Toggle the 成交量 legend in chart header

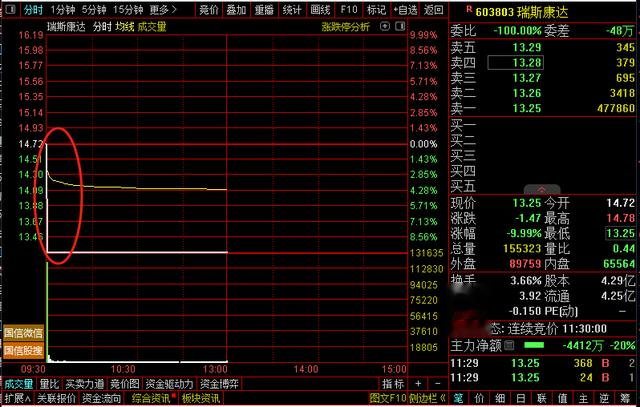point(152,27)
